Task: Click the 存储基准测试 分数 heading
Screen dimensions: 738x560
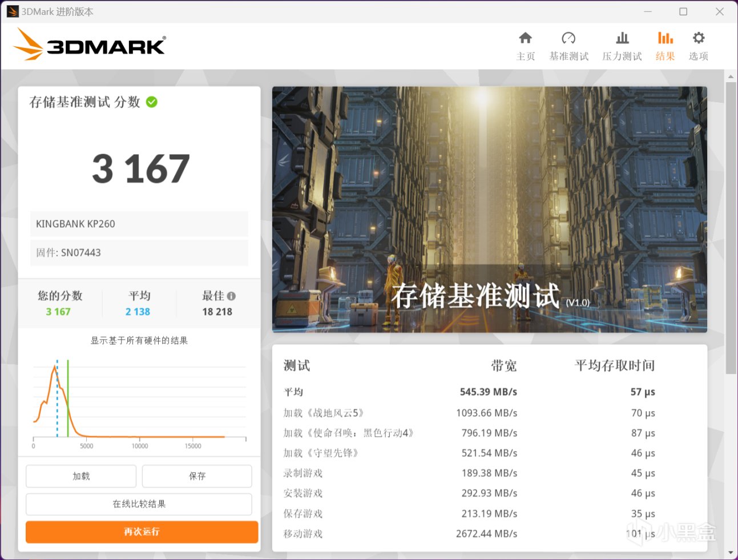Action: click(x=85, y=102)
